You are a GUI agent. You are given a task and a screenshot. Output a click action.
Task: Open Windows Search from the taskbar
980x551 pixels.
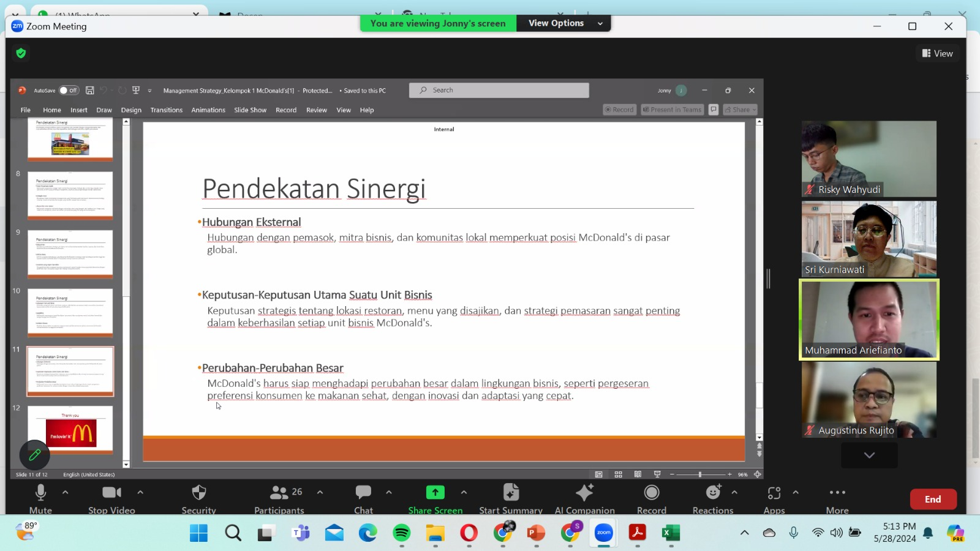(233, 533)
